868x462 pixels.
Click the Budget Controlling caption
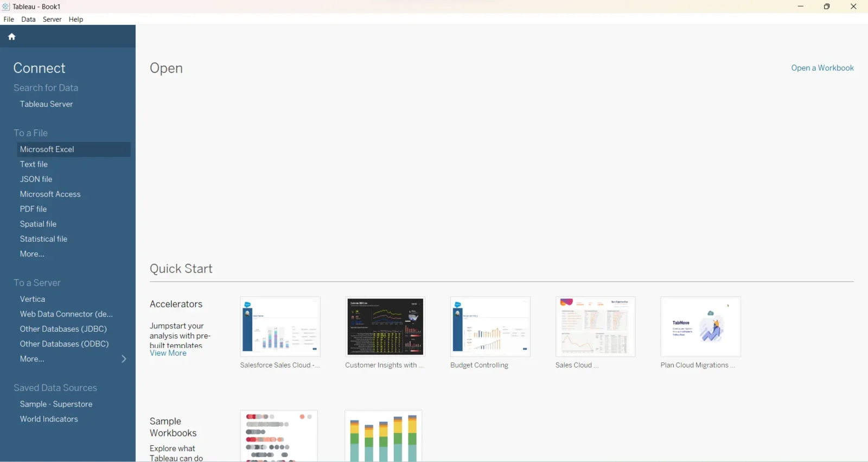pos(480,365)
